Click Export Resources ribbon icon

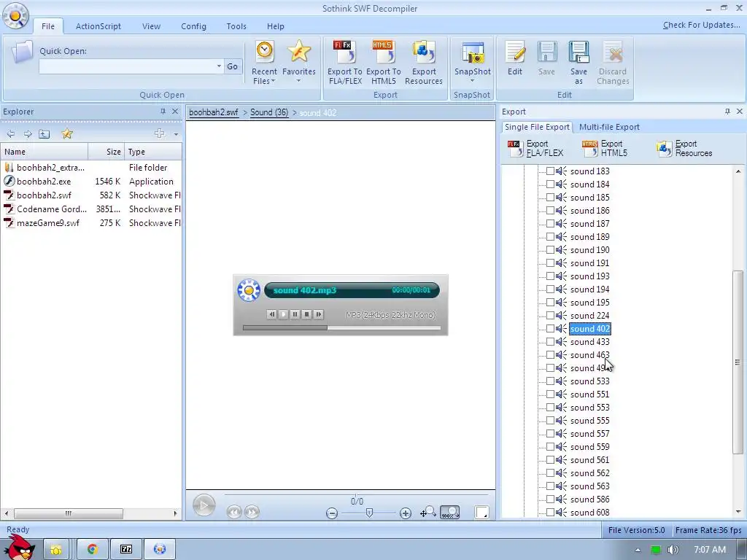(424, 63)
